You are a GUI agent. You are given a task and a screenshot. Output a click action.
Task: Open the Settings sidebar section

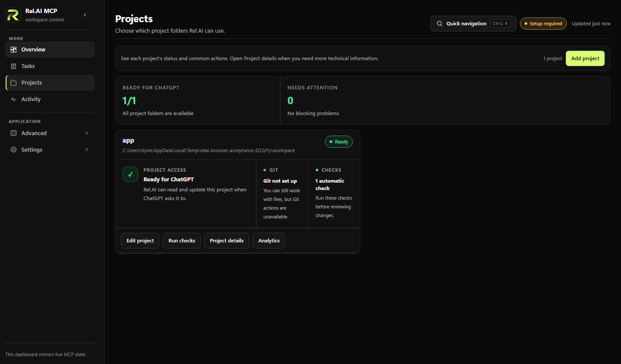click(50, 150)
